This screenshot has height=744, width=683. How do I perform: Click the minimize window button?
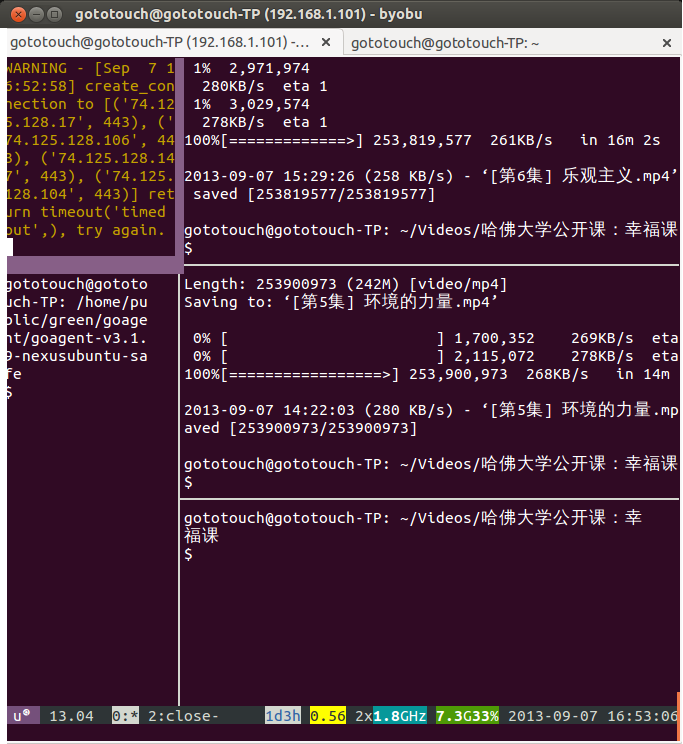point(37,14)
